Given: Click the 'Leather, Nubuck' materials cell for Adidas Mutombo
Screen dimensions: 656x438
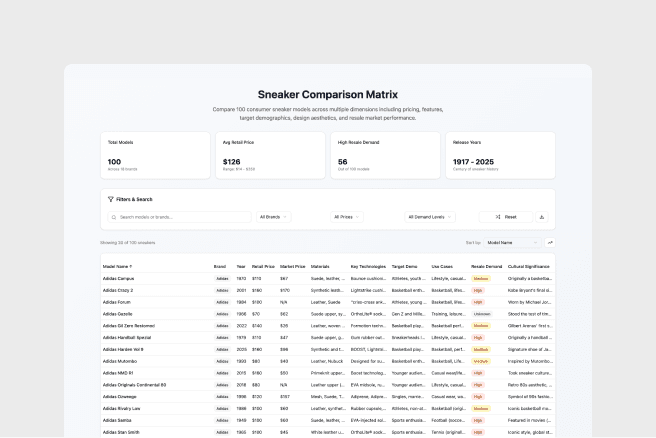Looking at the screenshot, I should click(x=327, y=361).
